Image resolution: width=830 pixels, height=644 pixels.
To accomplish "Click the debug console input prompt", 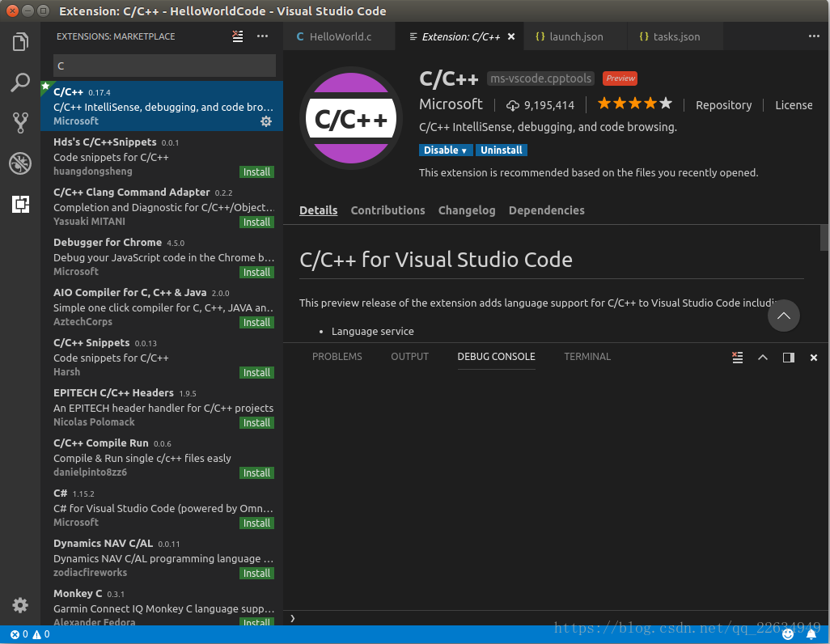I will coord(556,618).
